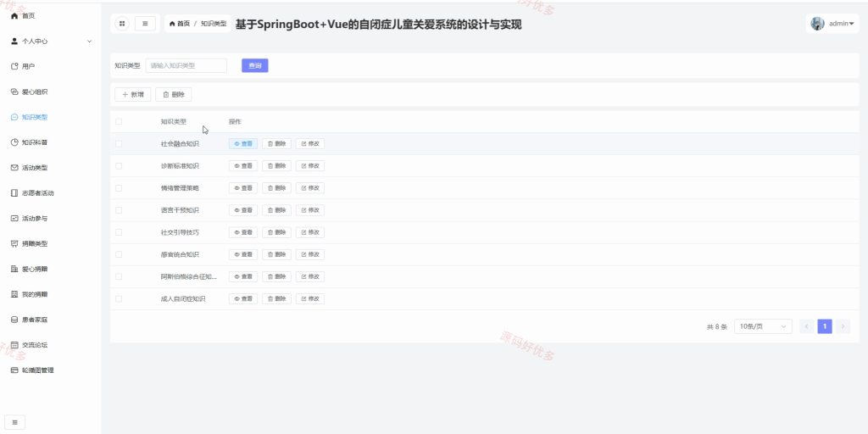Click the 社会融合知识 cell text

[x=180, y=144]
